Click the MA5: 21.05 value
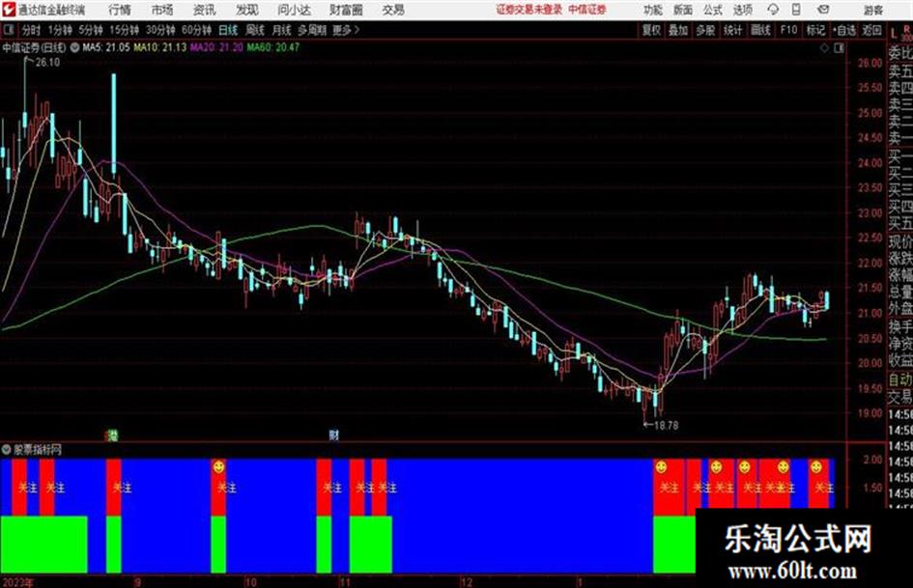 pyautogui.click(x=106, y=47)
